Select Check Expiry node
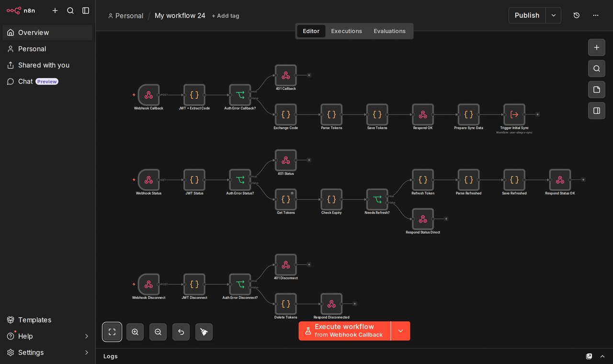The width and height of the screenshot is (613, 364). click(331, 199)
